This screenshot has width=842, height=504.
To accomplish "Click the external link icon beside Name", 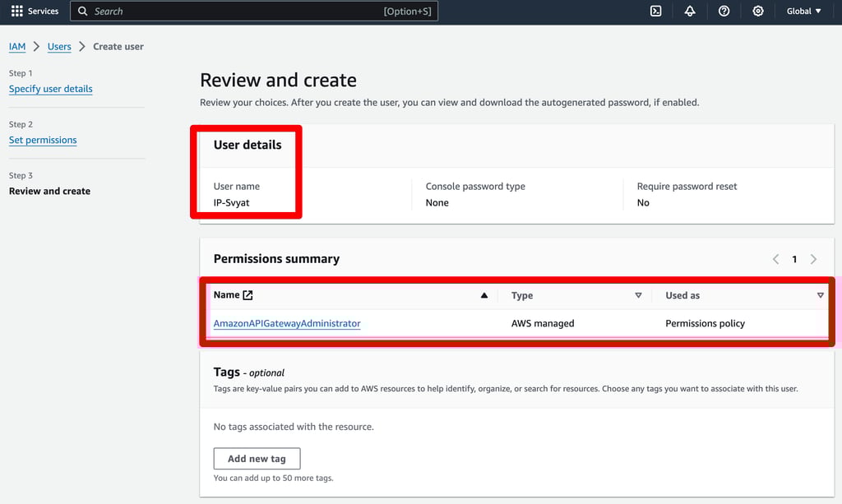I will click(x=248, y=294).
